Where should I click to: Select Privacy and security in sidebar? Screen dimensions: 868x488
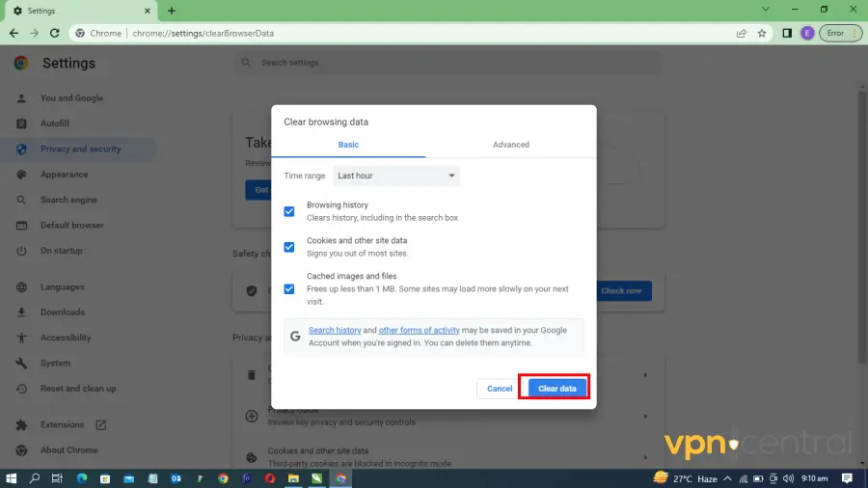pyautogui.click(x=79, y=149)
